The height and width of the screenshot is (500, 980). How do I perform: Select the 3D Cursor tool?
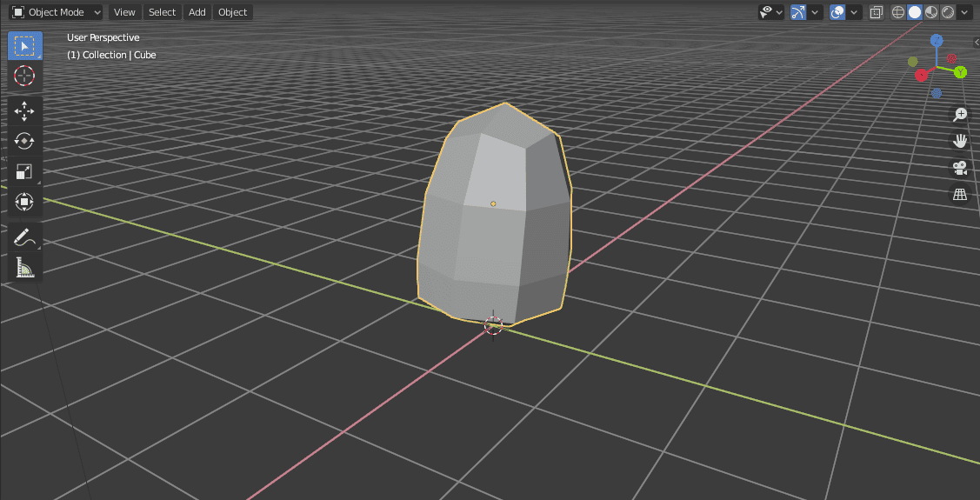24,76
